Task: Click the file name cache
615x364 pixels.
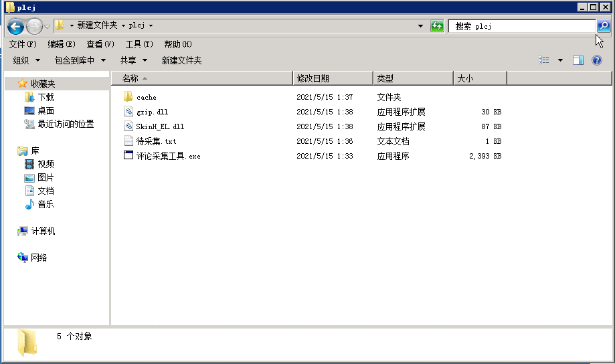Action: click(x=147, y=97)
